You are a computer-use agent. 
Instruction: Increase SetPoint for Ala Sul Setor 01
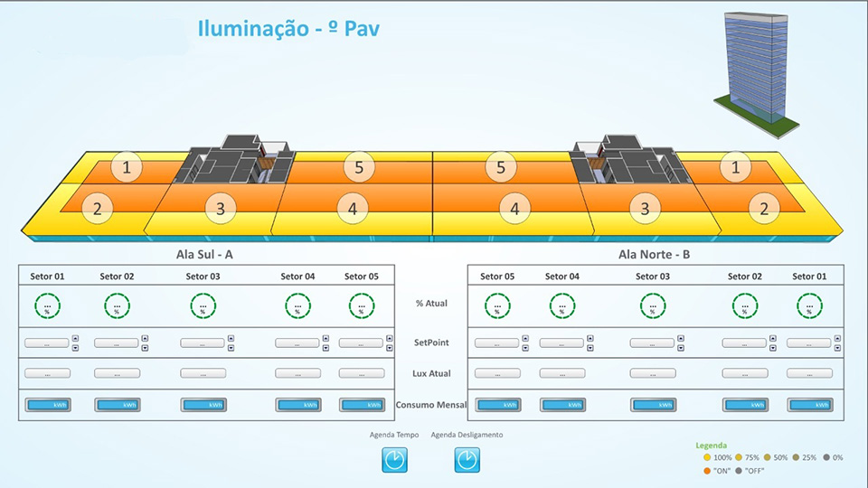(75, 338)
